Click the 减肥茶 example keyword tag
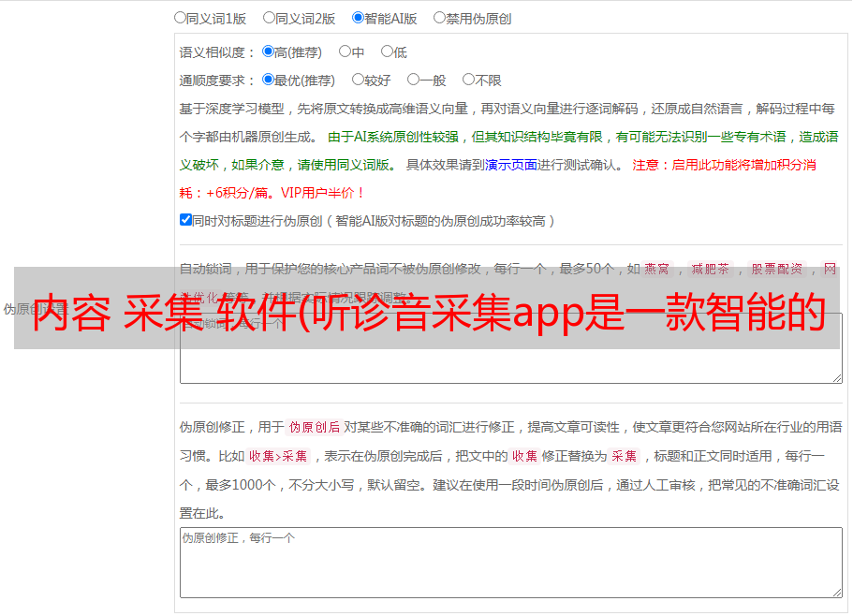853x616 pixels. click(x=711, y=269)
